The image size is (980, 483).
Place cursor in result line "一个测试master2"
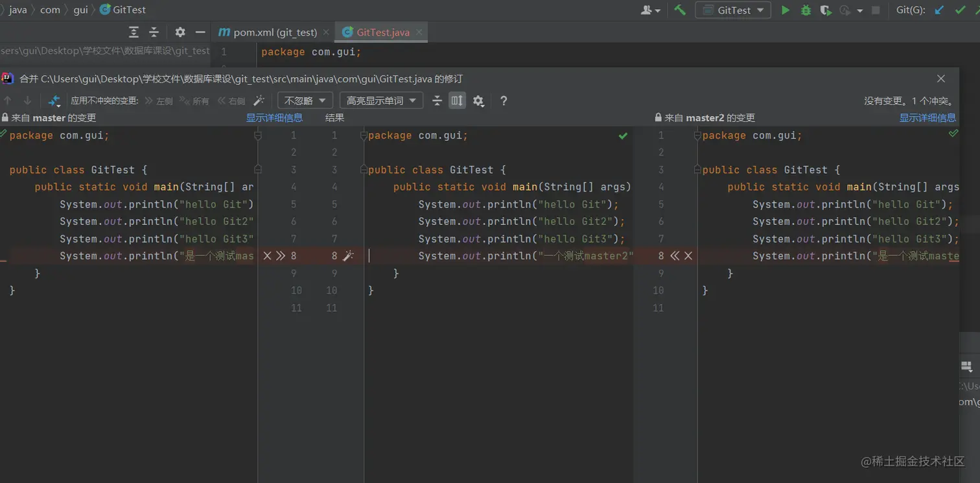click(x=526, y=256)
